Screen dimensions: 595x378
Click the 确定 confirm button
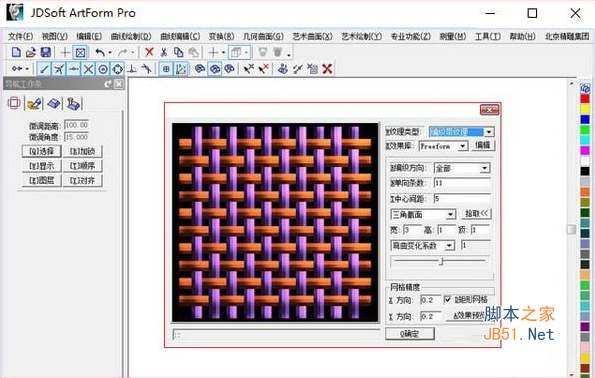coord(410,334)
